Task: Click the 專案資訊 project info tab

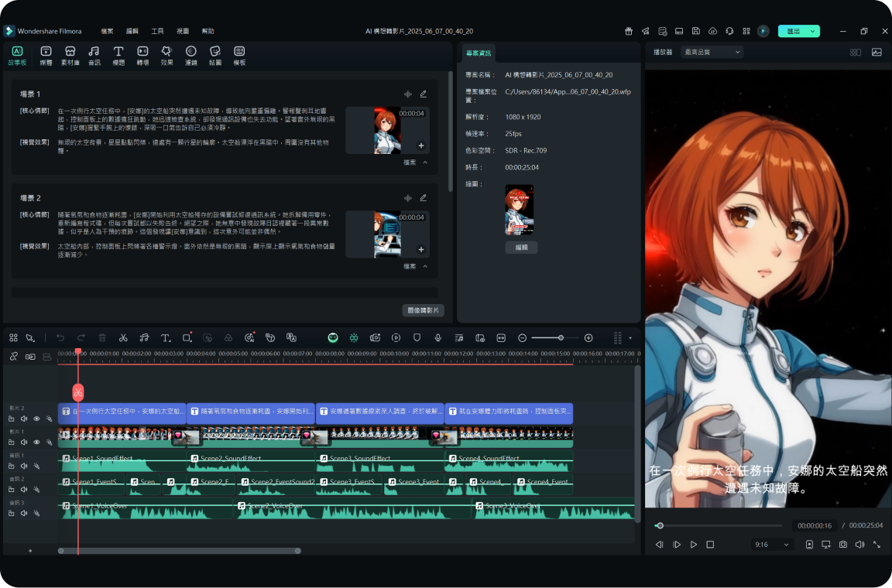Action: tap(479, 53)
